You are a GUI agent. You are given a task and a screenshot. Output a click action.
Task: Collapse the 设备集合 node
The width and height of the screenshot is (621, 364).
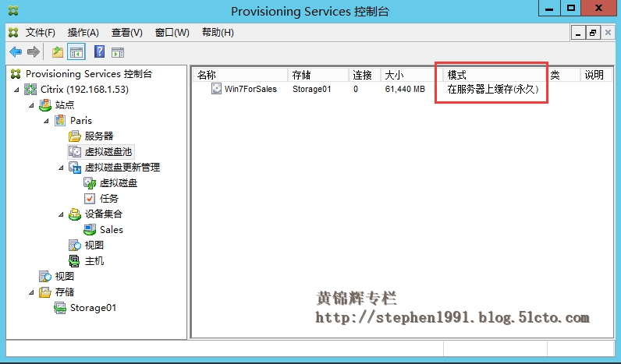click(61, 214)
